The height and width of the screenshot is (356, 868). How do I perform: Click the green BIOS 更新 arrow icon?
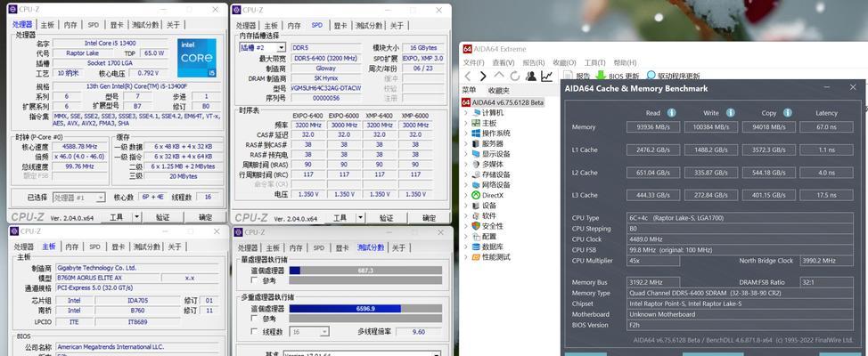(x=600, y=76)
